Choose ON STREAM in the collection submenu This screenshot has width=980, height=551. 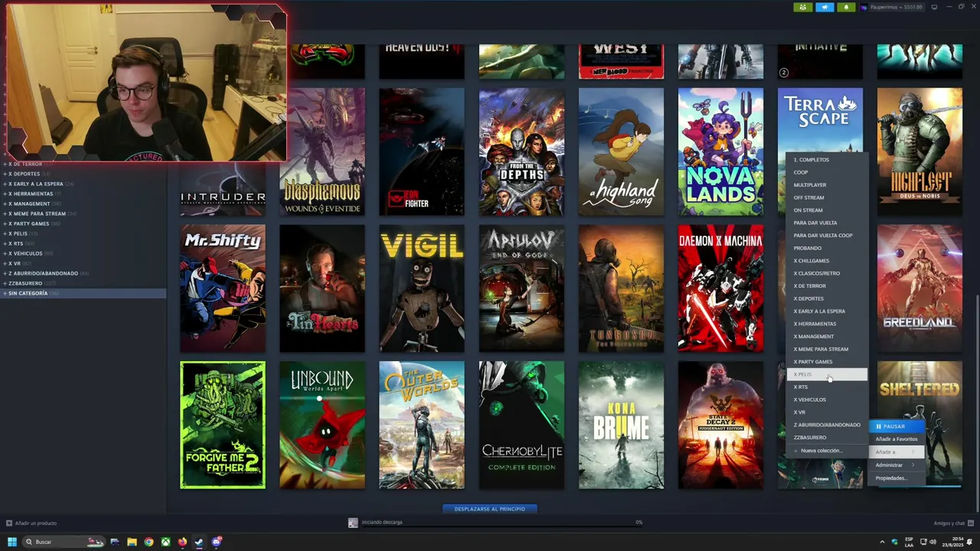click(827, 210)
